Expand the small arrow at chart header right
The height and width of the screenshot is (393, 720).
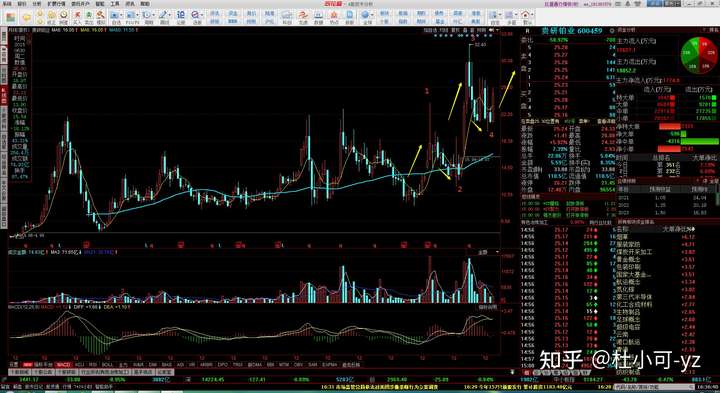(x=498, y=30)
